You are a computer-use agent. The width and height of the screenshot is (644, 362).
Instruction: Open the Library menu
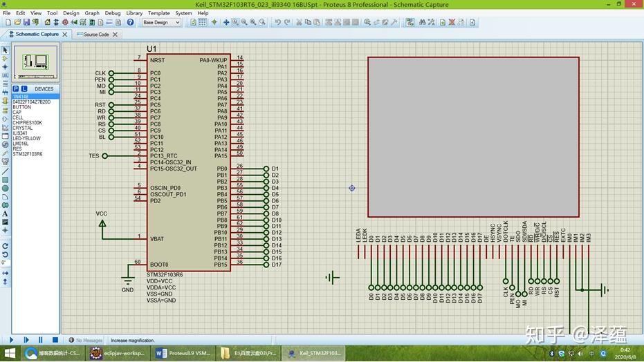point(134,13)
